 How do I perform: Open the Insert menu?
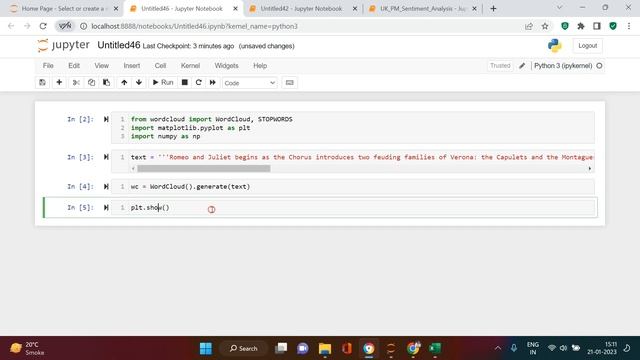(x=132, y=66)
